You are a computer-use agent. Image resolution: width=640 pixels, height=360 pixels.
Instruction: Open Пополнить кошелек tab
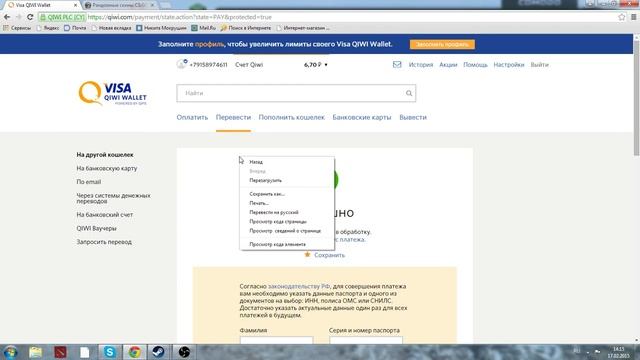[x=291, y=117]
